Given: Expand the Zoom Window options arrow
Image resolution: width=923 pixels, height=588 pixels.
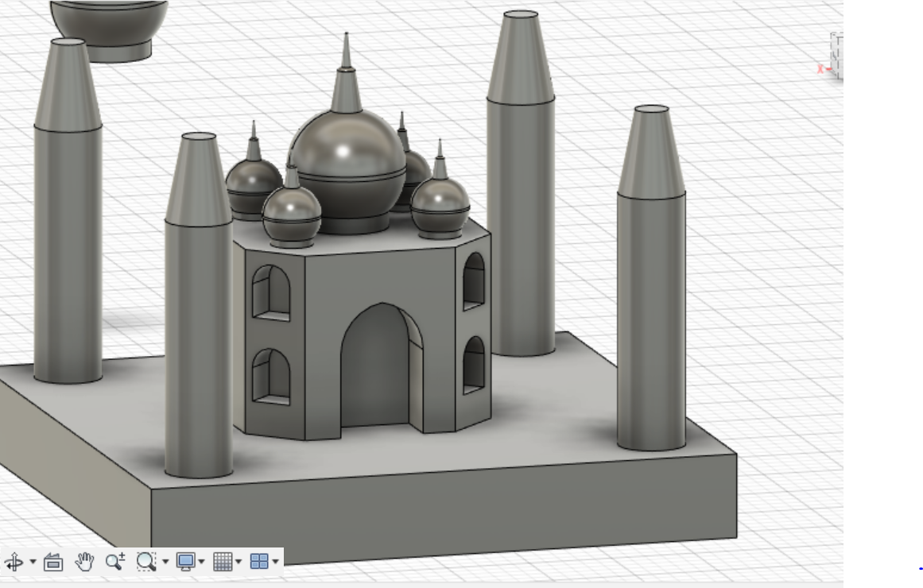Looking at the screenshot, I should (x=165, y=562).
